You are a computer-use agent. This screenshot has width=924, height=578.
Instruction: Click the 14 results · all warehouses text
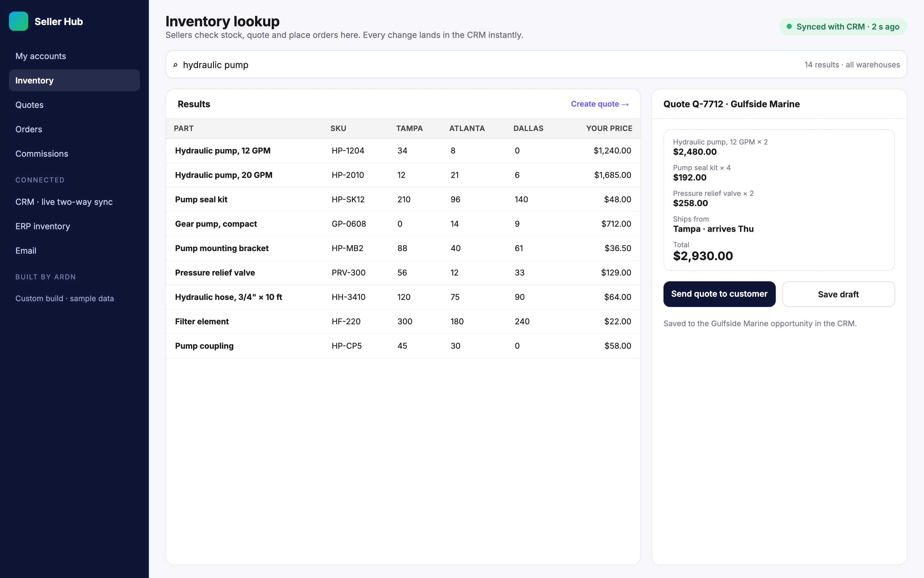852,65
